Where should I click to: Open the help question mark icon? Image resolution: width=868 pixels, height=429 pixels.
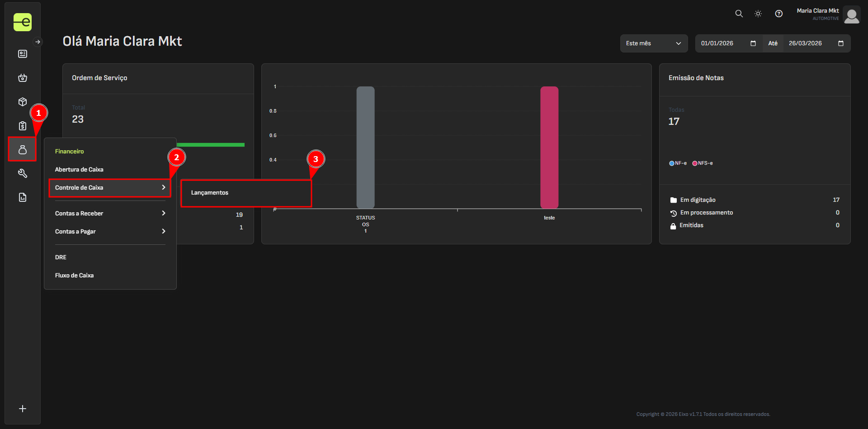[x=778, y=14]
